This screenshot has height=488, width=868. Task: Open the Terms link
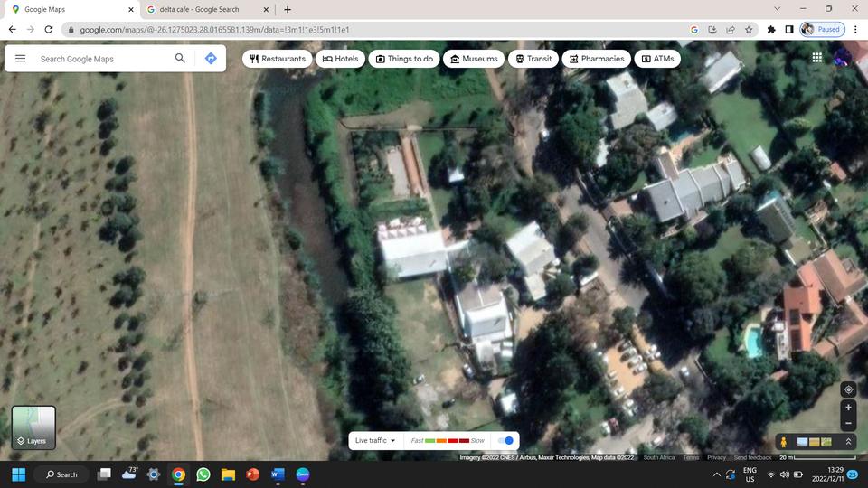tap(691, 457)
